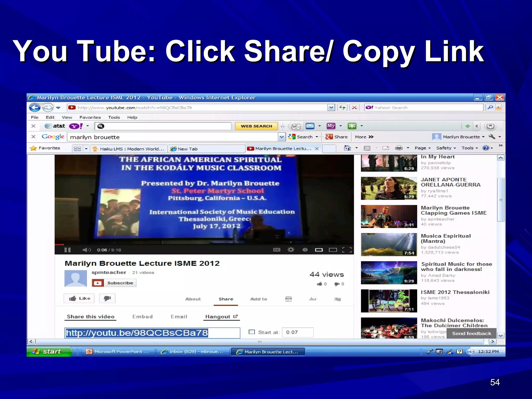
Task: Click the Hangout link
Action: coord(221,317)
